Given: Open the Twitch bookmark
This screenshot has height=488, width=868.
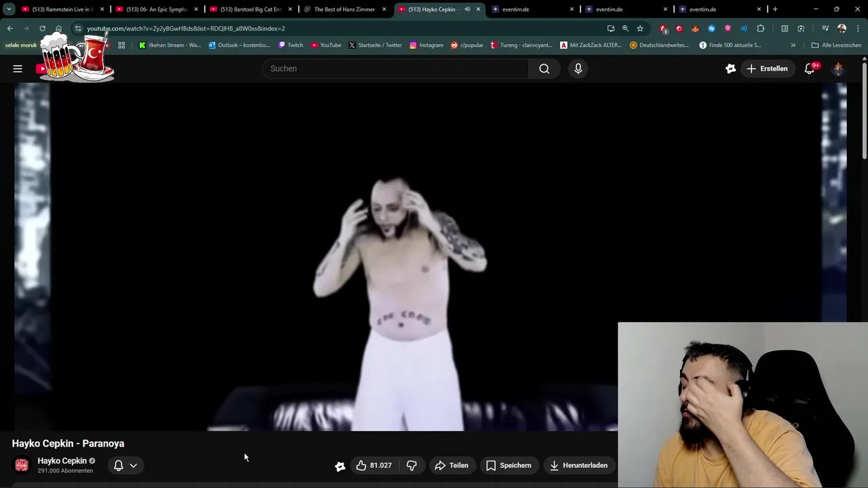Looking at the screenshot, I should (x=290, y=45).
